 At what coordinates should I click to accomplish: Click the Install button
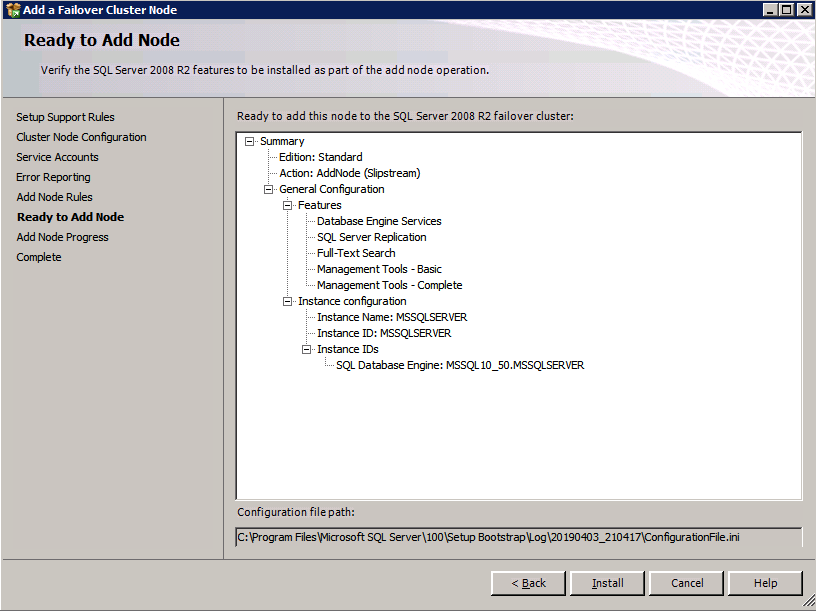pyautogui.click(x=607, y=583)
